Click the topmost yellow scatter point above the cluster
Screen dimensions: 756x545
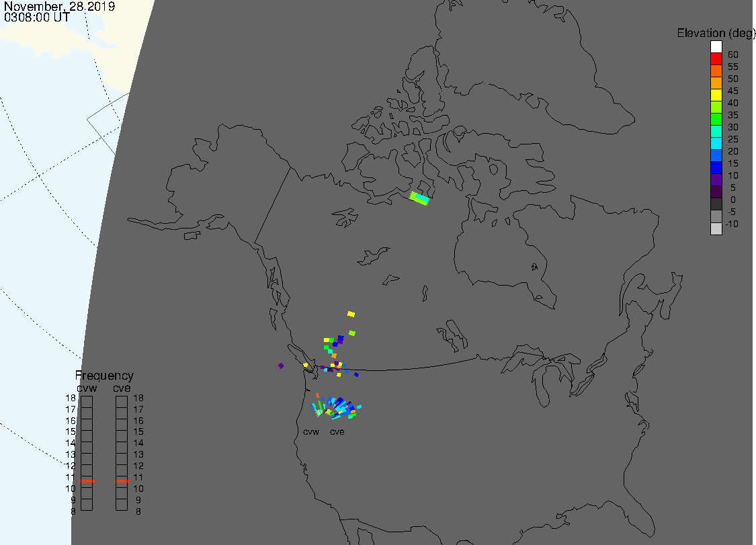pos(351,314)
